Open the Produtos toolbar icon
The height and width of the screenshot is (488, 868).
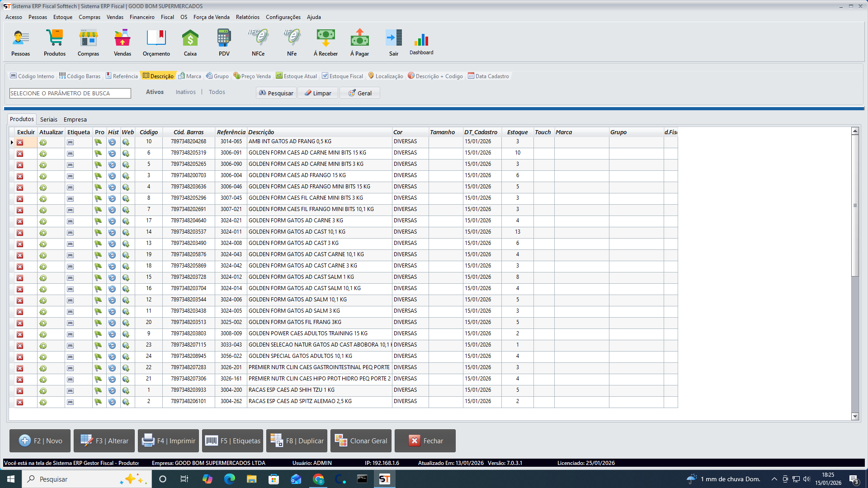pos(54,42)
